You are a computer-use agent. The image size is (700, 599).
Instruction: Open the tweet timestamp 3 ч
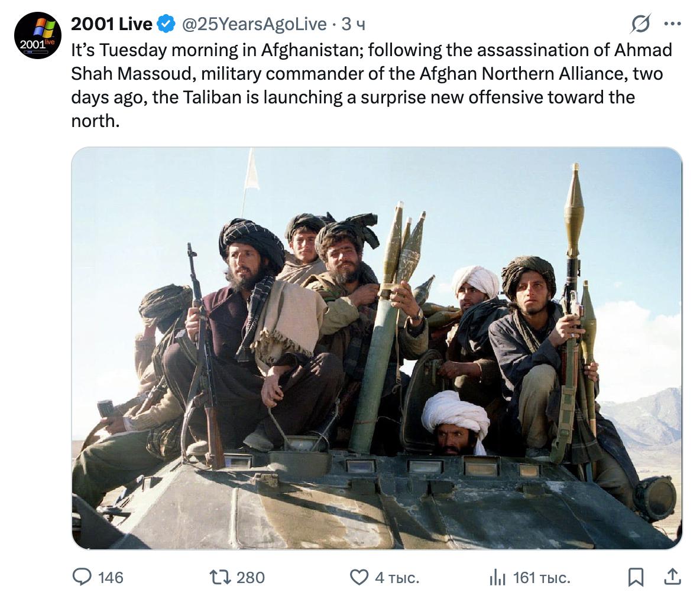pos(354,24)
